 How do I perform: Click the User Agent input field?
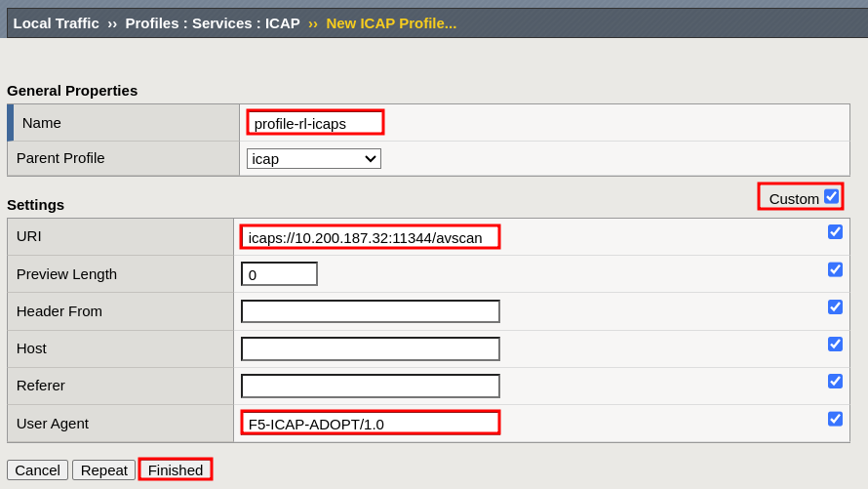(x=370, y=424)
